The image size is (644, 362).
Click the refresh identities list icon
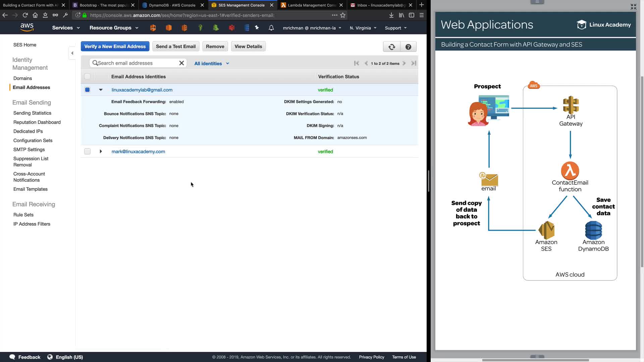click(x=391, y=47)
